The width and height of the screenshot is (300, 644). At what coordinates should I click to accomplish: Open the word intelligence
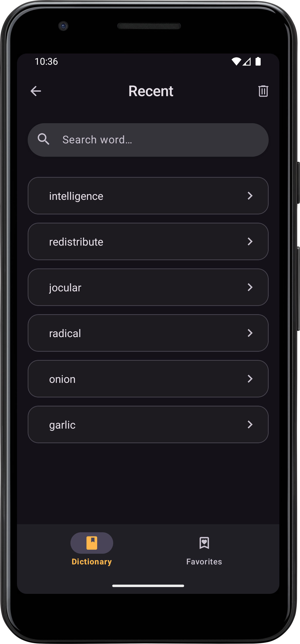point(76,196)
